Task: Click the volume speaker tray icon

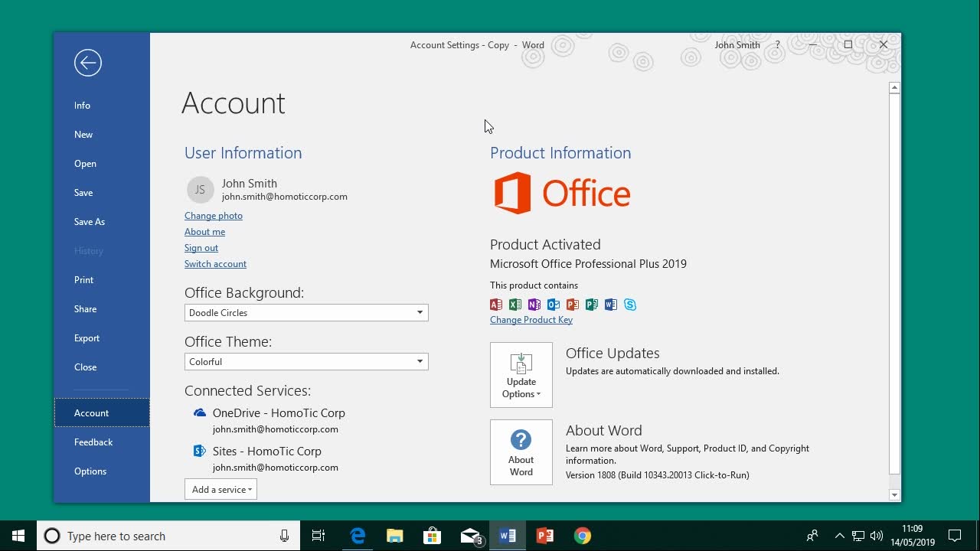Action: coord(877,536)
